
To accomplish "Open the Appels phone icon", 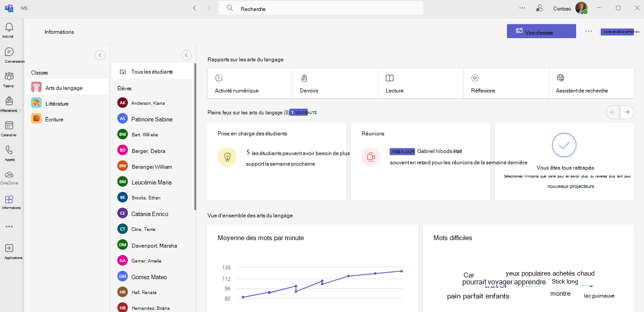I will coord(9,150).
